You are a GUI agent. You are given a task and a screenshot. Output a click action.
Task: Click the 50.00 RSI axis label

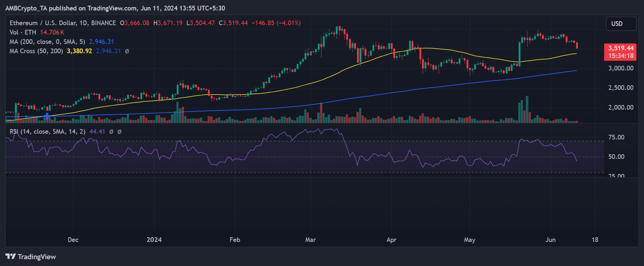coord(616,157)
